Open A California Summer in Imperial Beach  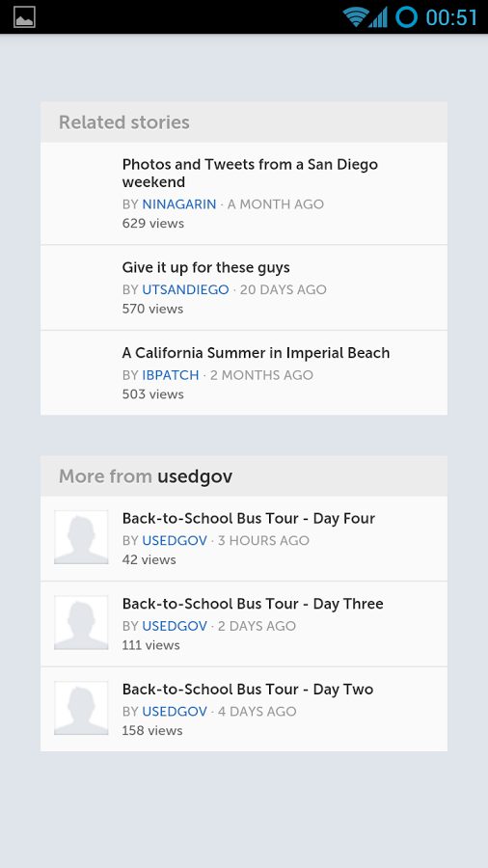256,353
